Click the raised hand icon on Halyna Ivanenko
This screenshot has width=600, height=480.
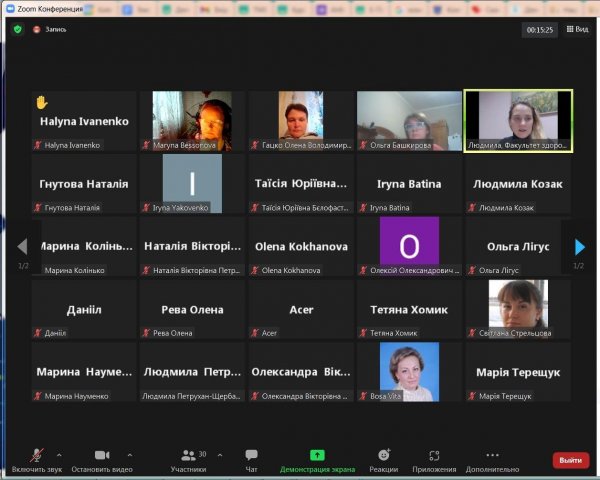(42, 102)
